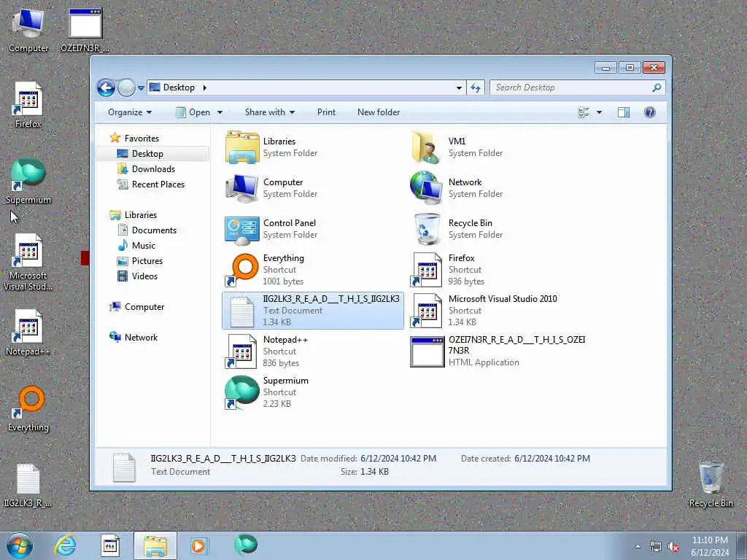
Task: Select OZEI7N3R HTML Application in file list
Action: pos(498,351)
